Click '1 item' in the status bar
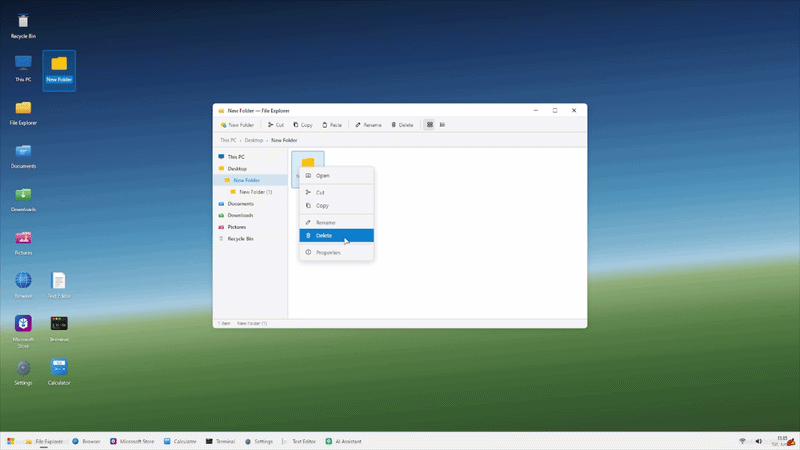This screenshot has width=800, height=450. [x=224, y=323]
